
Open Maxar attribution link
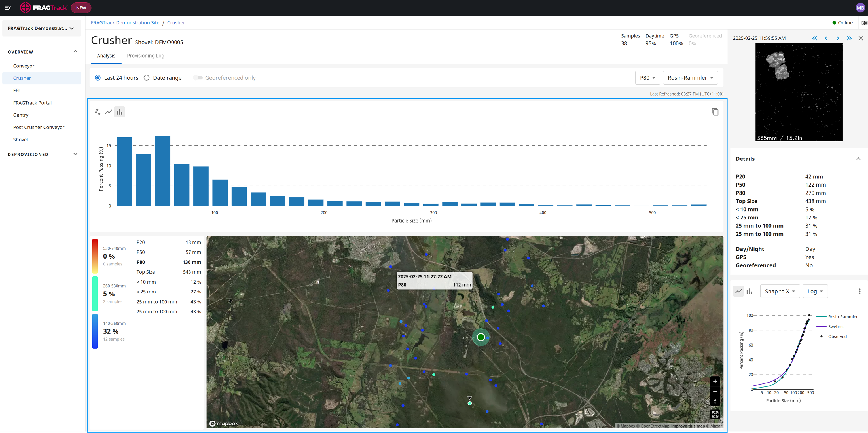714,426
